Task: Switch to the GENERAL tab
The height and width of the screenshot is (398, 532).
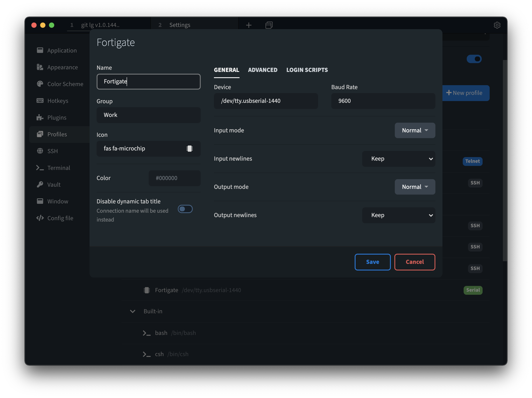Action: [x=226, y=70]
